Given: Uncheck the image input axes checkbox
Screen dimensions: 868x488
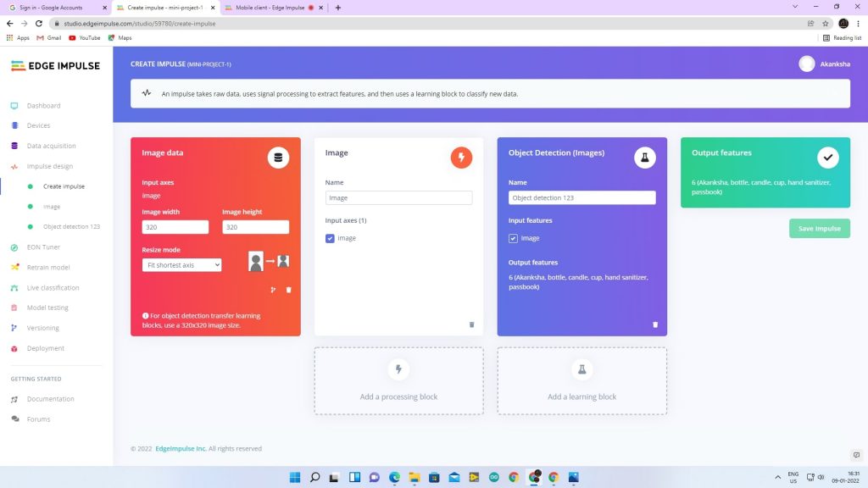Looking at the screenshot, I should [330, 239].
